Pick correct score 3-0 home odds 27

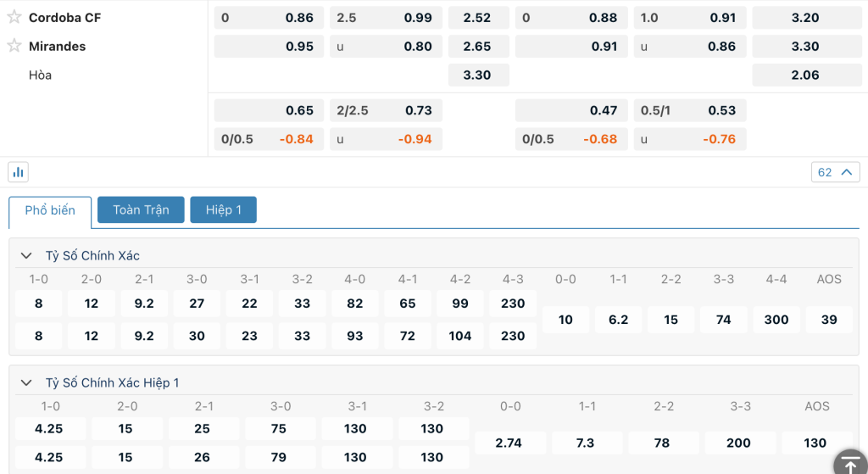[197, 304]
